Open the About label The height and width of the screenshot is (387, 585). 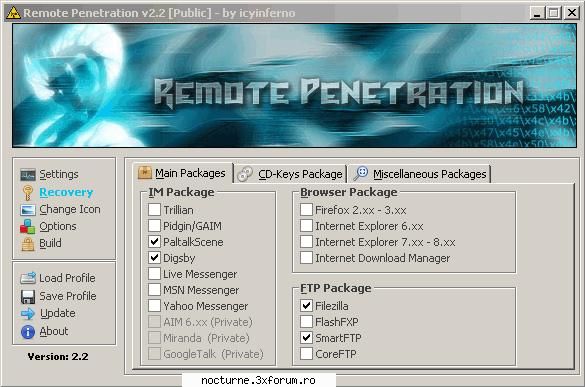pos(54,331)
